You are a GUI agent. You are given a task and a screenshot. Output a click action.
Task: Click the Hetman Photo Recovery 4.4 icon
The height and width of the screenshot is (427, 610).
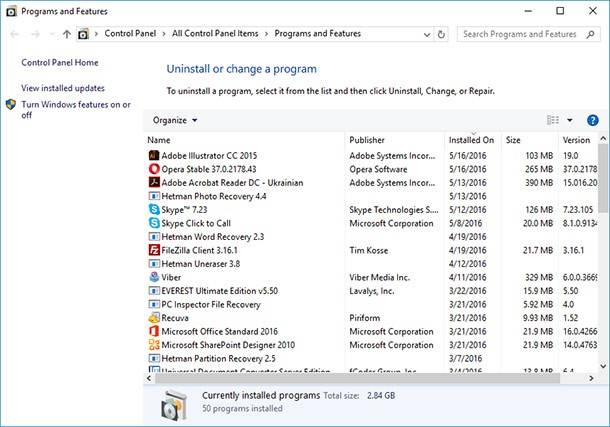(154, 196)
